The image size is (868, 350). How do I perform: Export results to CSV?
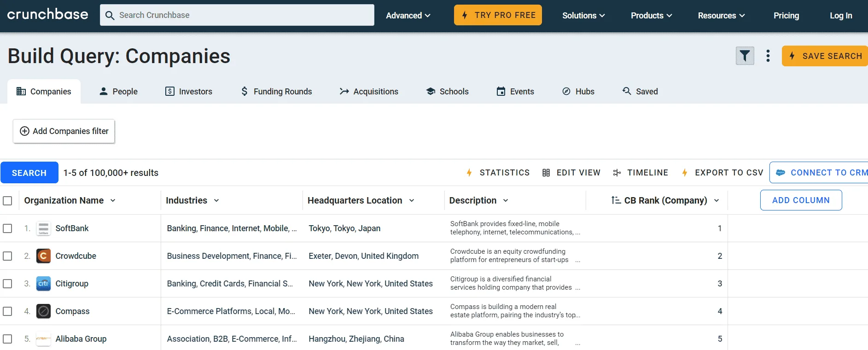click(x=722, y=173)
